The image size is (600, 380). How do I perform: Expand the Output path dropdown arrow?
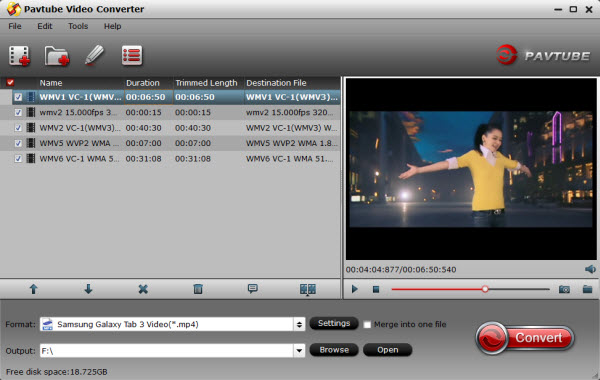[x=299, y=351]
